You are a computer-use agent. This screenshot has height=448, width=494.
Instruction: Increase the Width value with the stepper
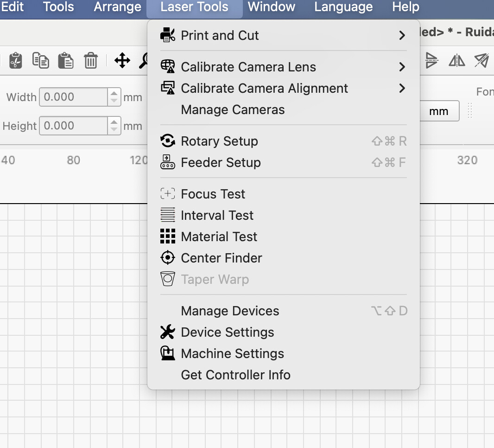[x=114, y=93]
